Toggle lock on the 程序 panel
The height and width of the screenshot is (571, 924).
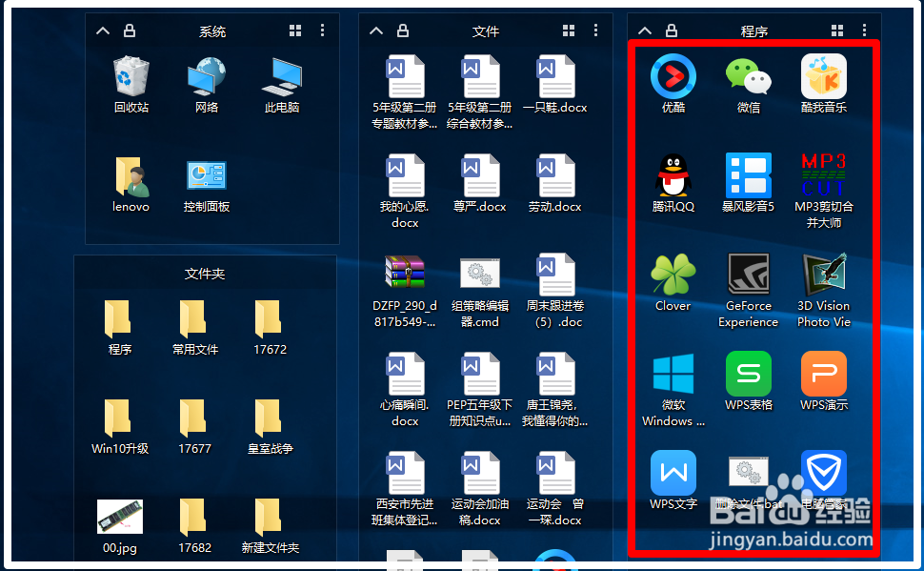tap(672, 31)
